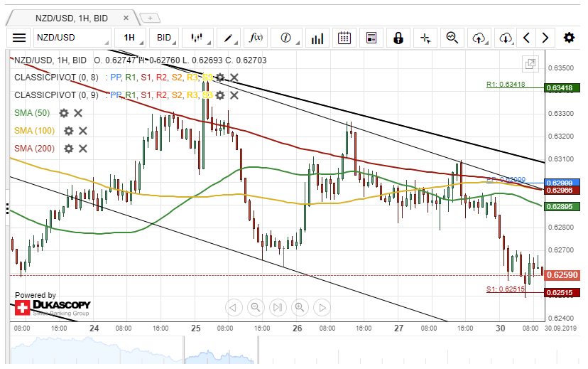Toggle the chart lock padlock icon
The height and width of the screenshot is (369, 588).
pos(398,38)
